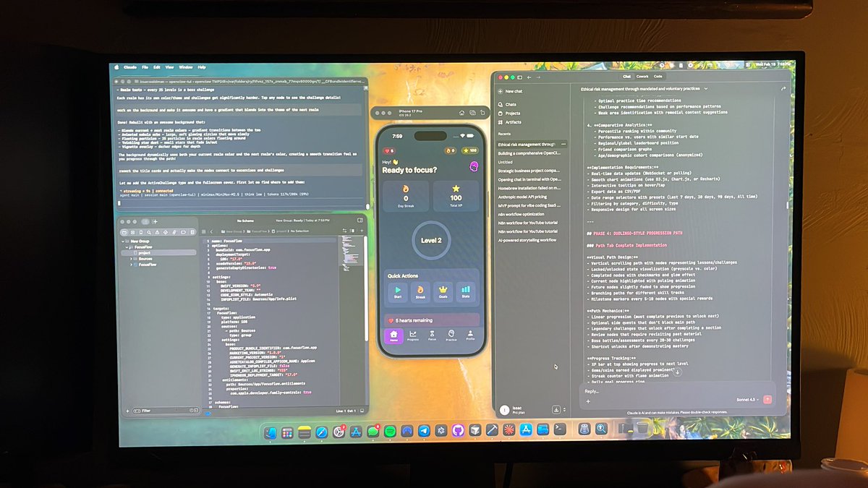The image size is (868, 488).
Task: Open Finder from the Dock
Action: [270, 432]
